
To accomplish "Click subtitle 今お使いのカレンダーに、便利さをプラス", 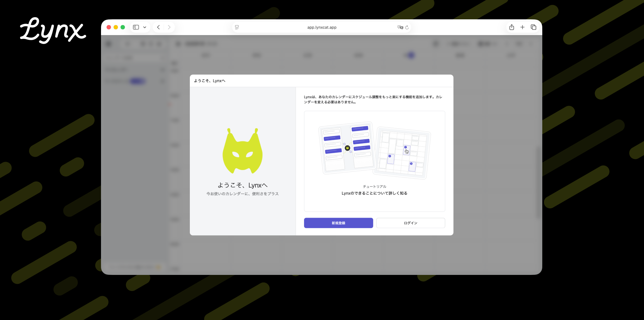I will (x=242, y=194).
